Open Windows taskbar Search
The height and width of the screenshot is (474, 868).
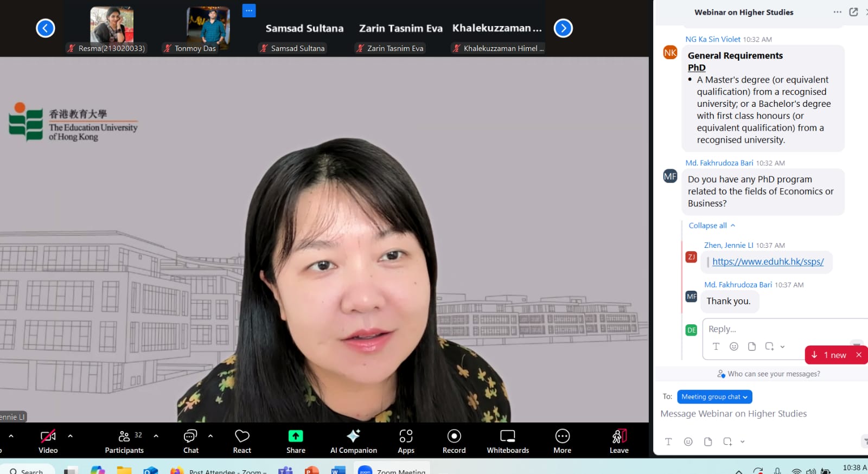[x=27, y=470]
